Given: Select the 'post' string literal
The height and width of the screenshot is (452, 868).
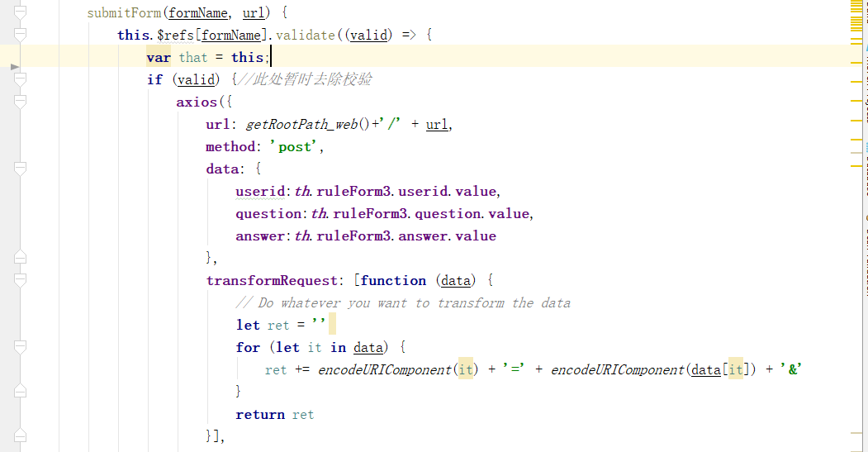Looking at the screenshot, I should click(x=295, y=146).
